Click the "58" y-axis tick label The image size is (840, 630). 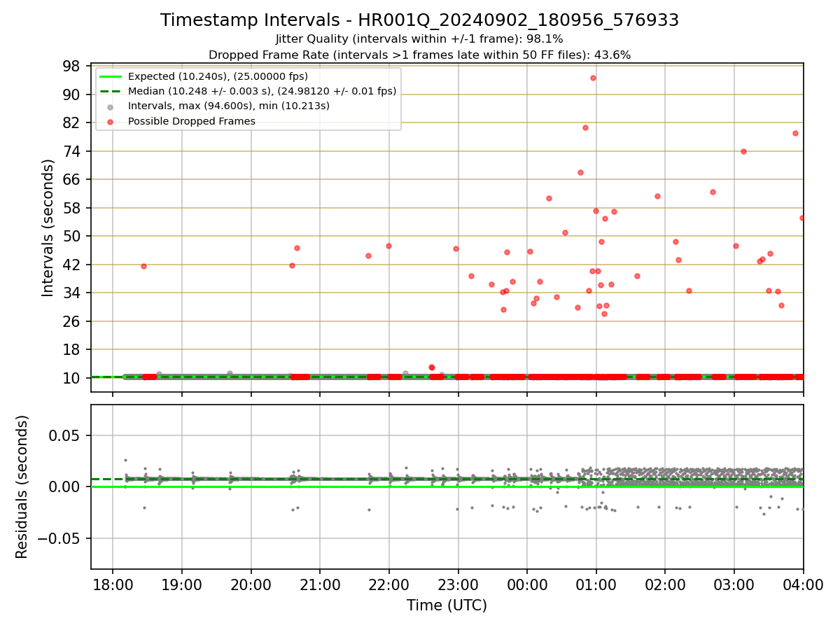click(73, 208)
